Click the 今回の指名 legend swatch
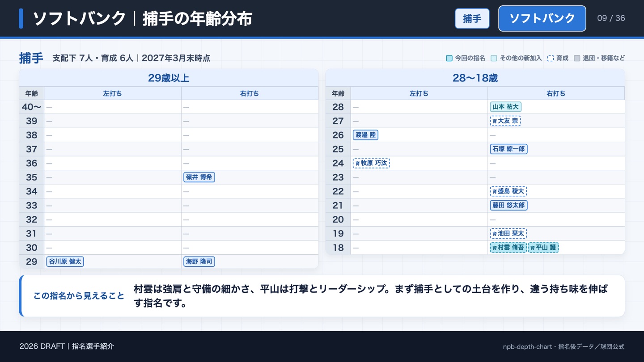 [449, 58]
